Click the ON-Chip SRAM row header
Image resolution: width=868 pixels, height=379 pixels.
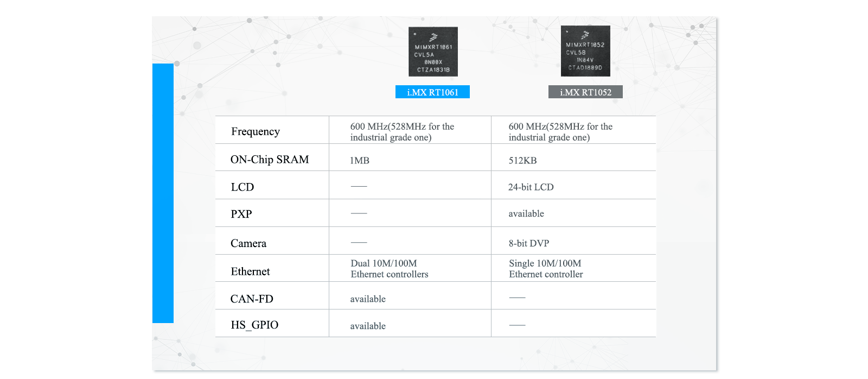click(x=270, y=159)
